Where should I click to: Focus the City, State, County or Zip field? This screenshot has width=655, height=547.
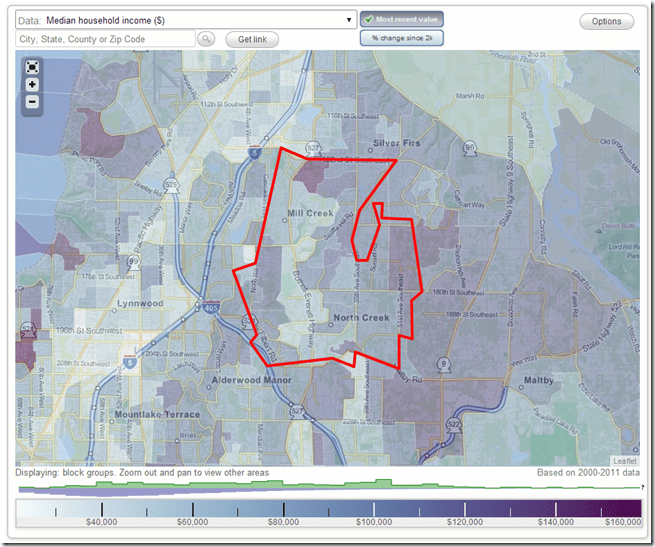tap(105, 38)
